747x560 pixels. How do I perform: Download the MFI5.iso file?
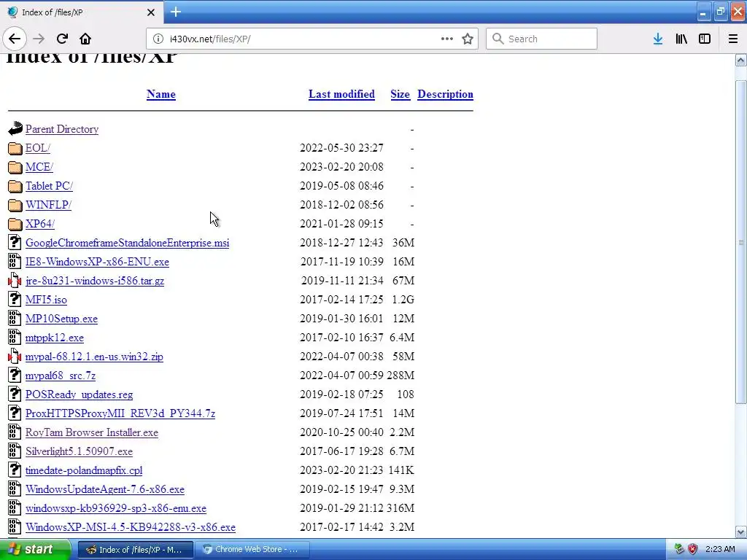[46, 300]
